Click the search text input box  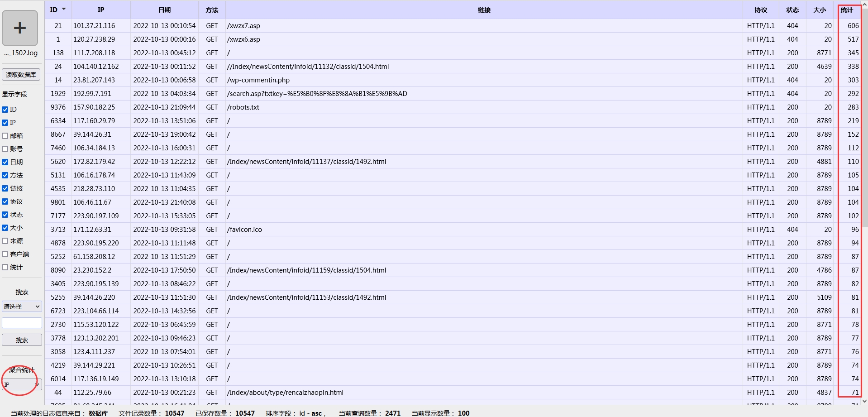point(22,323)
